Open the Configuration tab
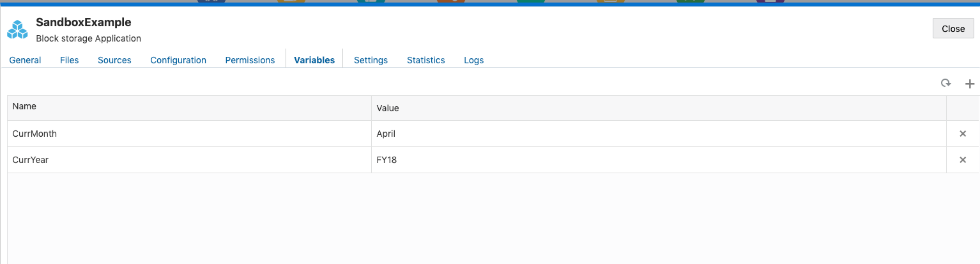The image size is (980, 264). (178, 60)
